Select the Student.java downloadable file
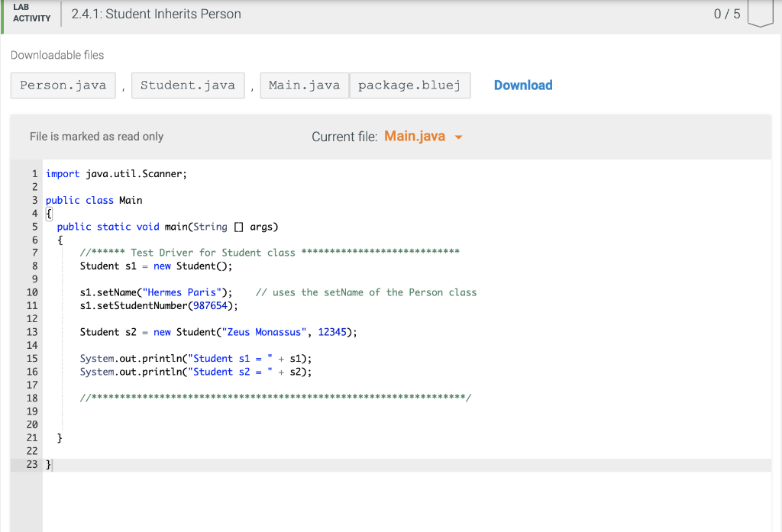This screenshot has width=782, height=532. point(188,85)
